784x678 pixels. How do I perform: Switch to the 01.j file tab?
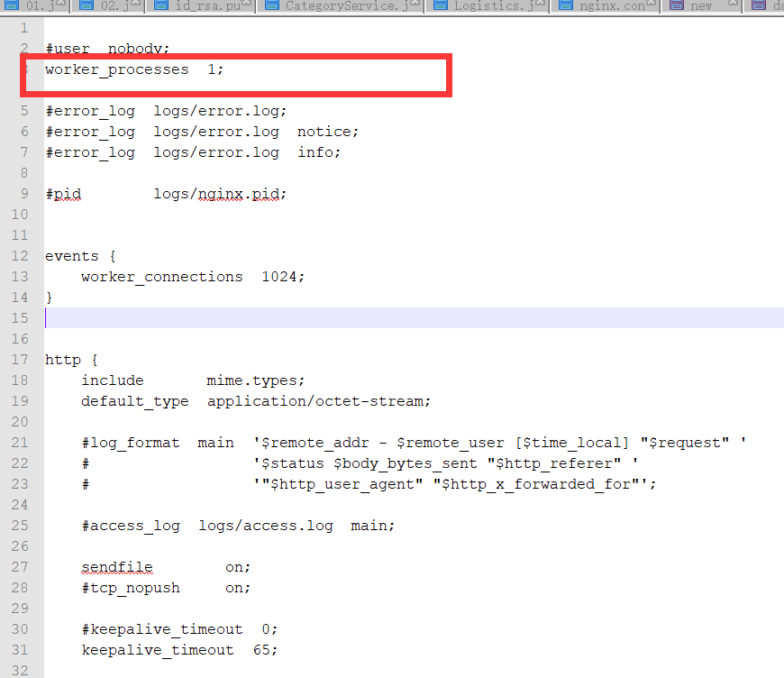click(35, 6)
